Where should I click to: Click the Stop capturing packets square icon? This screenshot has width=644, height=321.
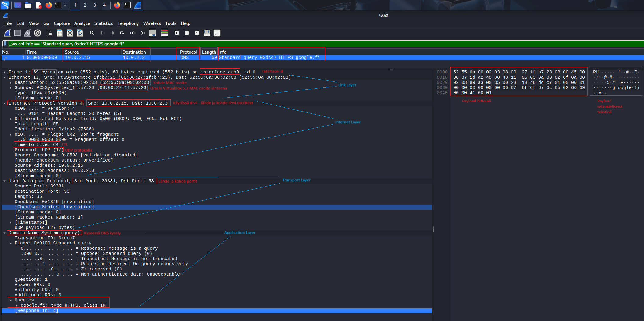point(17,33)
